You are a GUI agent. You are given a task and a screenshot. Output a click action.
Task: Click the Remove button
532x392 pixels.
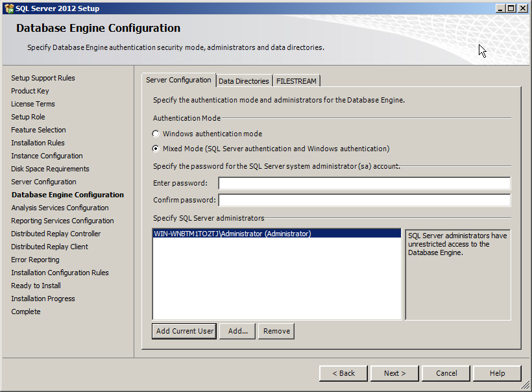pyautogui.click(x=276, y=331)
